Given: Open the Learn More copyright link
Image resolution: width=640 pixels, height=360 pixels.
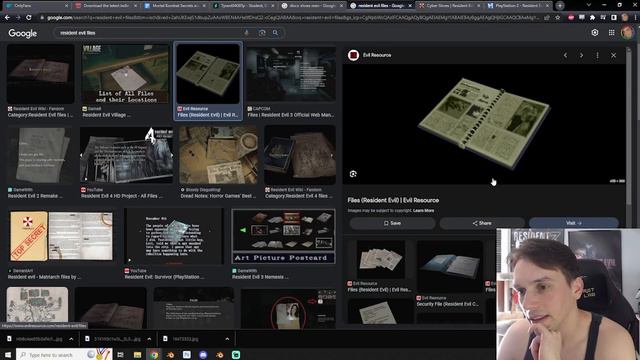Looking at the screenshot, I should [424, 211].
